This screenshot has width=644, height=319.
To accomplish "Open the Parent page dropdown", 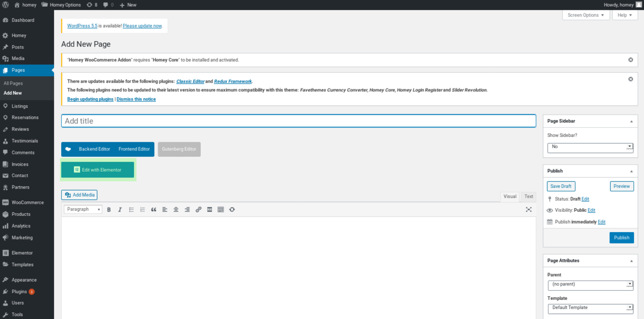I will pos(590,285).
